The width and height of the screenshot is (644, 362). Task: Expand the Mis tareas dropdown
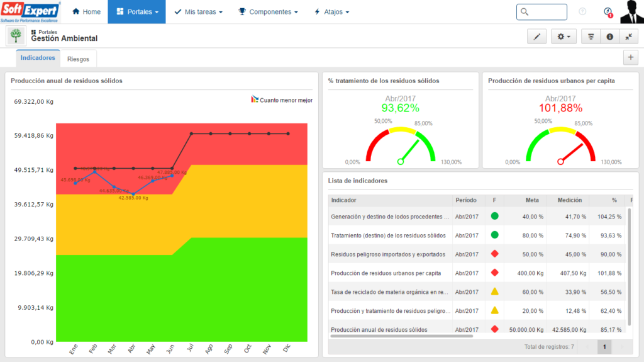(x=198, y=12)
